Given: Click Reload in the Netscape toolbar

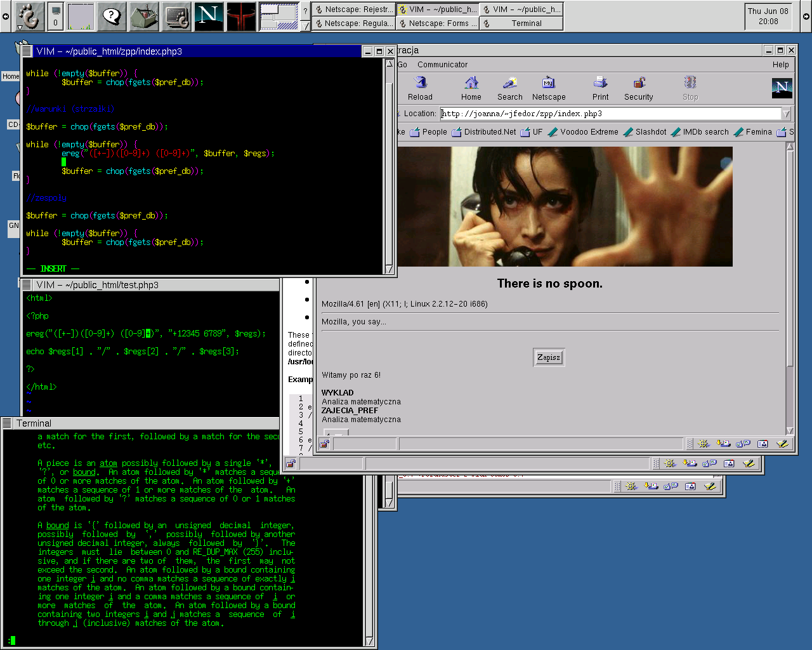Looking at the screenshot, I should click(420, 88).
